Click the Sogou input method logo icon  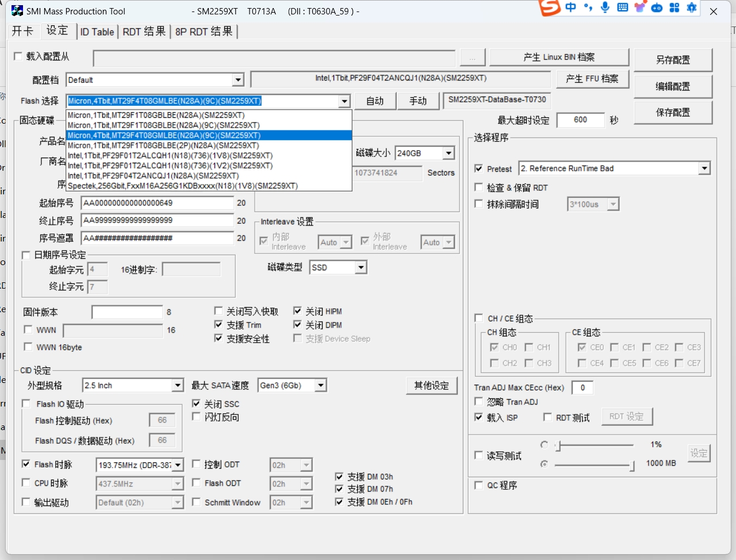(x=549, y=7)
